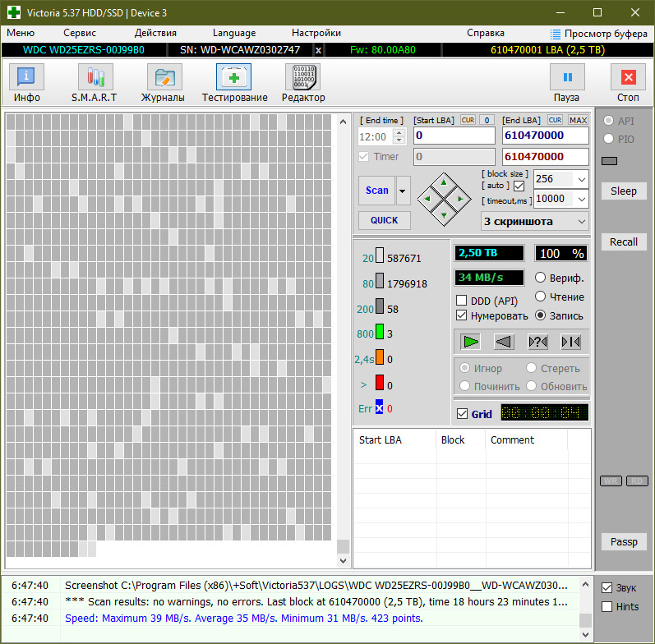Screen dimensions: 655x644
Task: Select the Чтение radio button
Action: click(541, 297)
